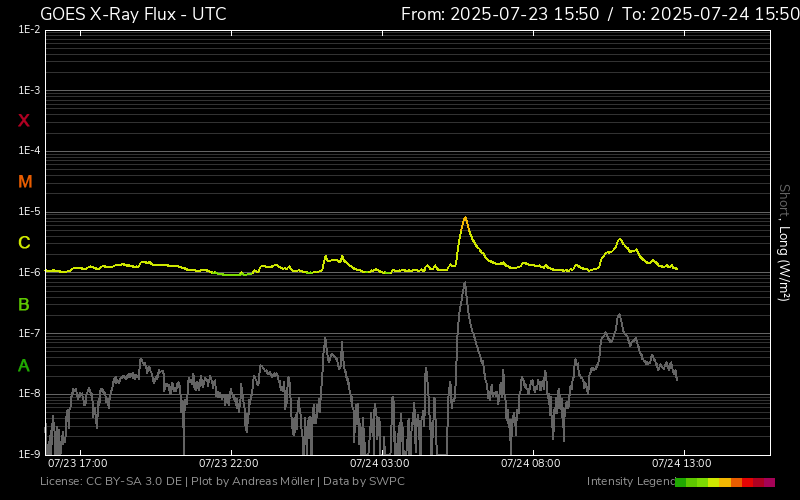Select the magenta intensity legend swatch
The height and width of the screenshot is (500, 800).
coord(769,482)
